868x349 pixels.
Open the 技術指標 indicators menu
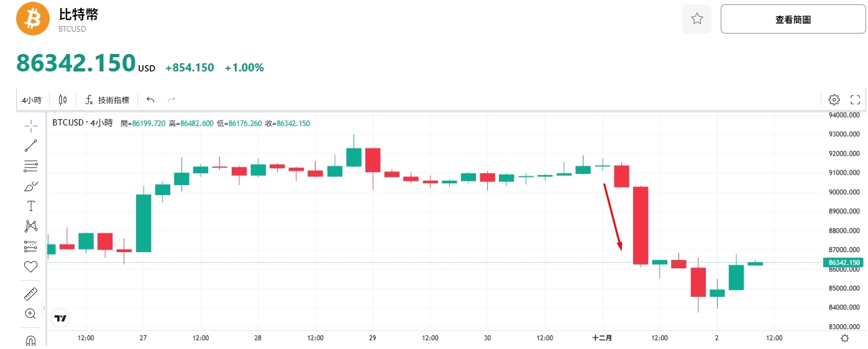pos(107,100)
